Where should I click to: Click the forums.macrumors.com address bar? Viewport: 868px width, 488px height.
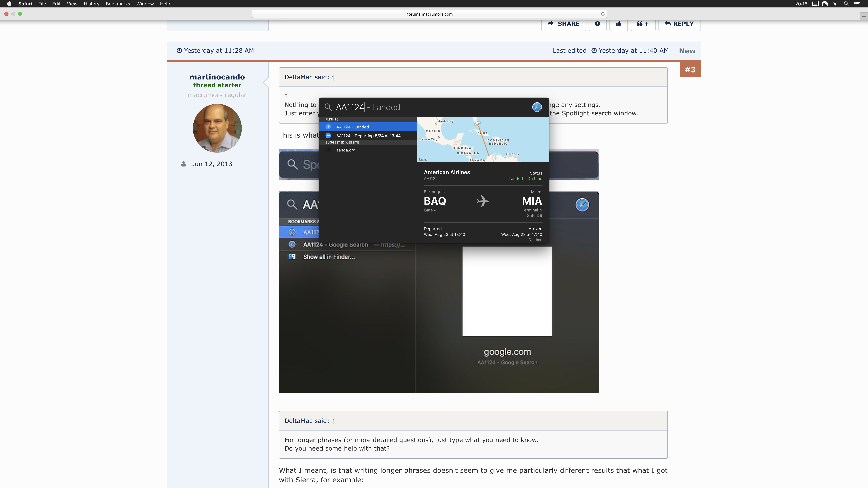tap(429, 14)
